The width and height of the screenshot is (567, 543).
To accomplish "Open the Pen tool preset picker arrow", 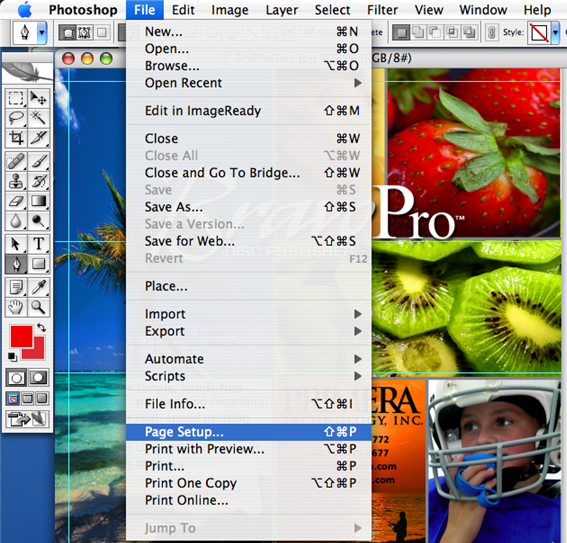I will click(x=42, y=33).
